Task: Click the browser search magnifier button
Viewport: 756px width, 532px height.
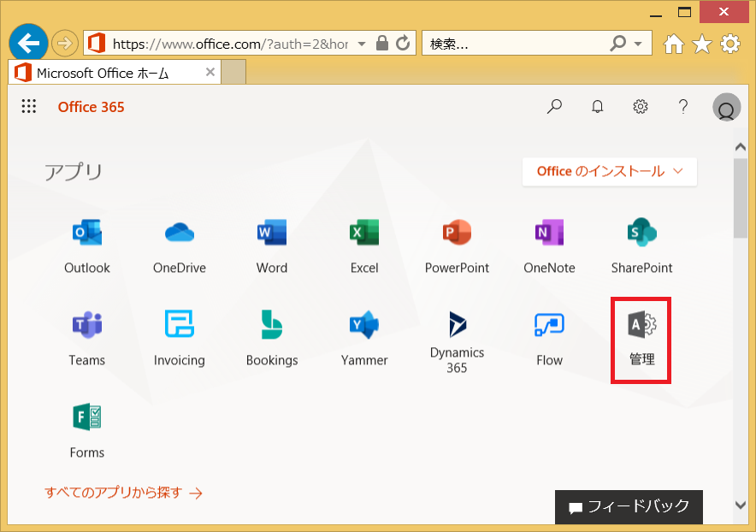Action: coord(617,44)
